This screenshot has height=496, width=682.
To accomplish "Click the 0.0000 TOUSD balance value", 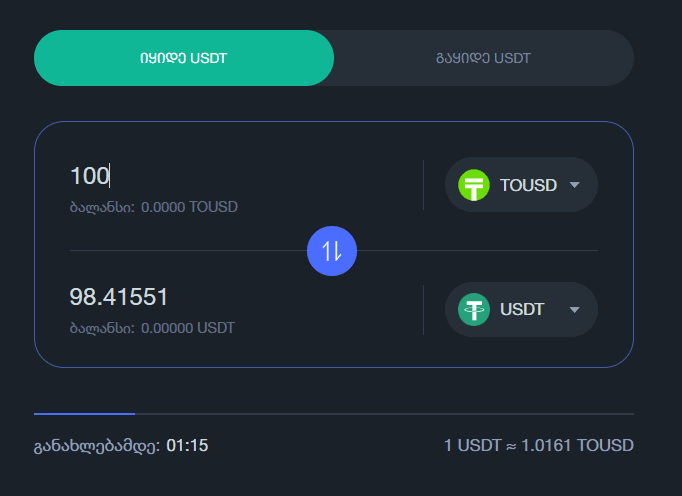I will point(190,207).
